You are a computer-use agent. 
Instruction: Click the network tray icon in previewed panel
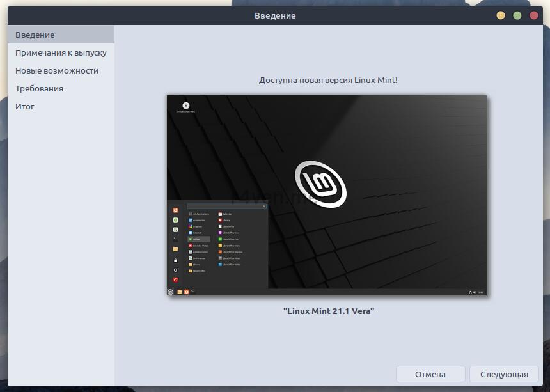coord(470,292)
